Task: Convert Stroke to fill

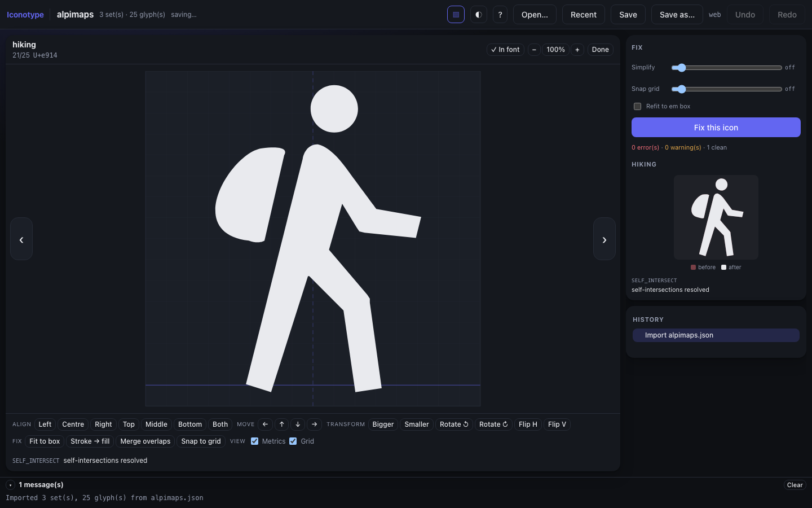Action: (x=90, y=441)
